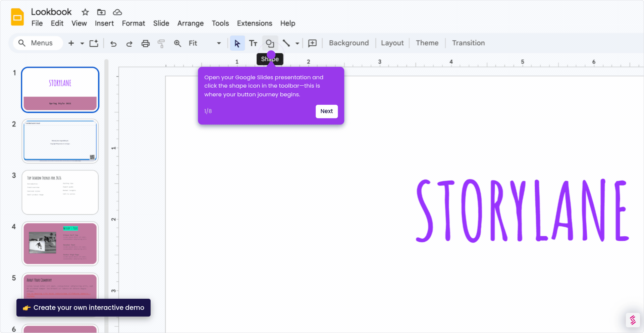Undo the last action
The width and height of the screenshot is (644, 333).
(113, 43)
